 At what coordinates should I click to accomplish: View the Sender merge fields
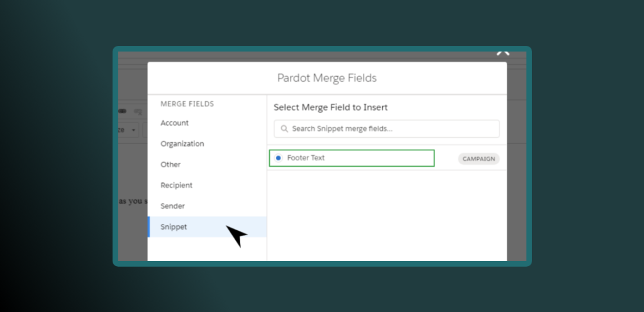click(172, 206)
